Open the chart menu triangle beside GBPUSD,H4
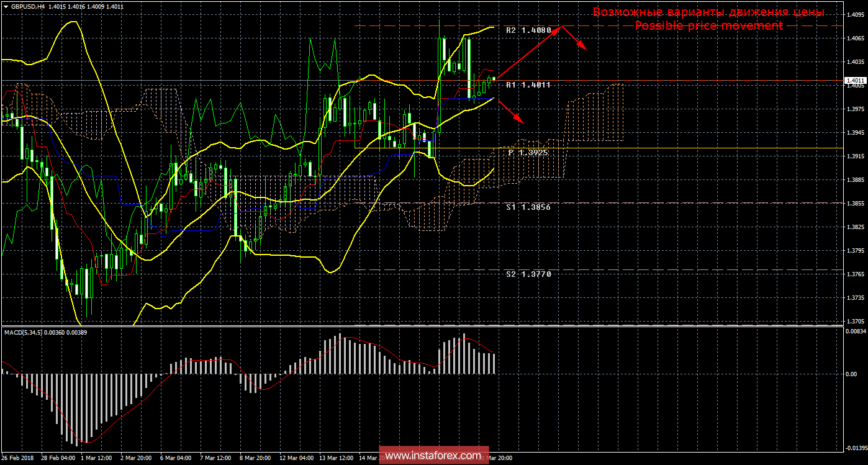Screen dimensions: 868x465 (x=6, y=6)
